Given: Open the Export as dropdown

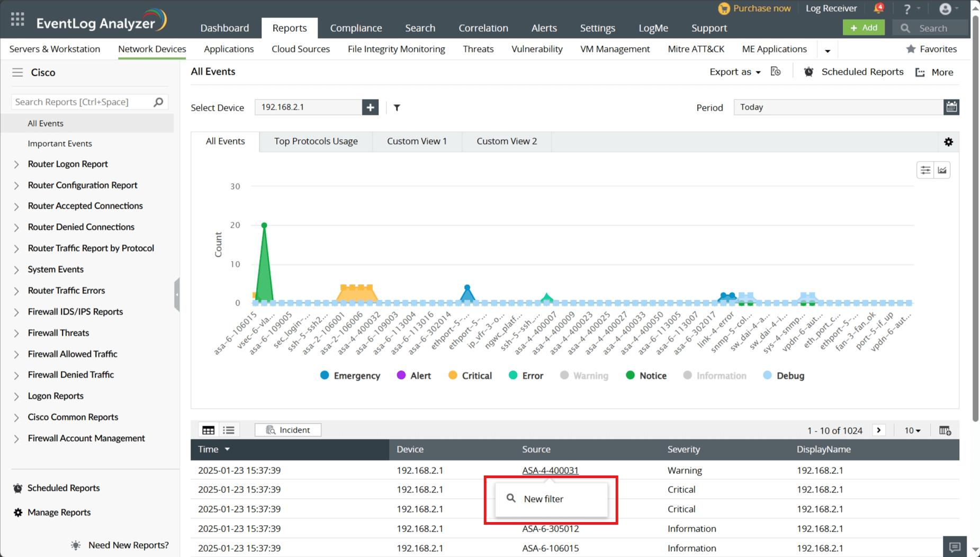Looking at the screenshot, I should pos(735,72).
